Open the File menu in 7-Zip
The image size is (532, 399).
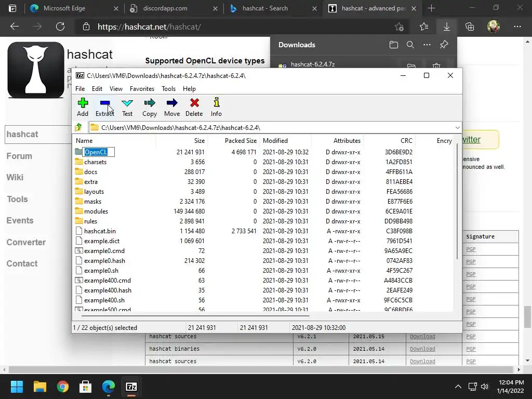tap(80, 88)
